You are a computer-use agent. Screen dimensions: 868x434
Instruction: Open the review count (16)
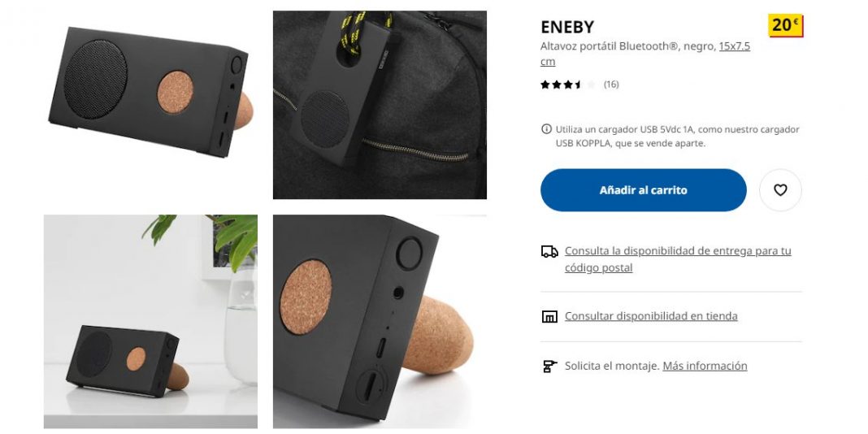click(x=611, y=85)
